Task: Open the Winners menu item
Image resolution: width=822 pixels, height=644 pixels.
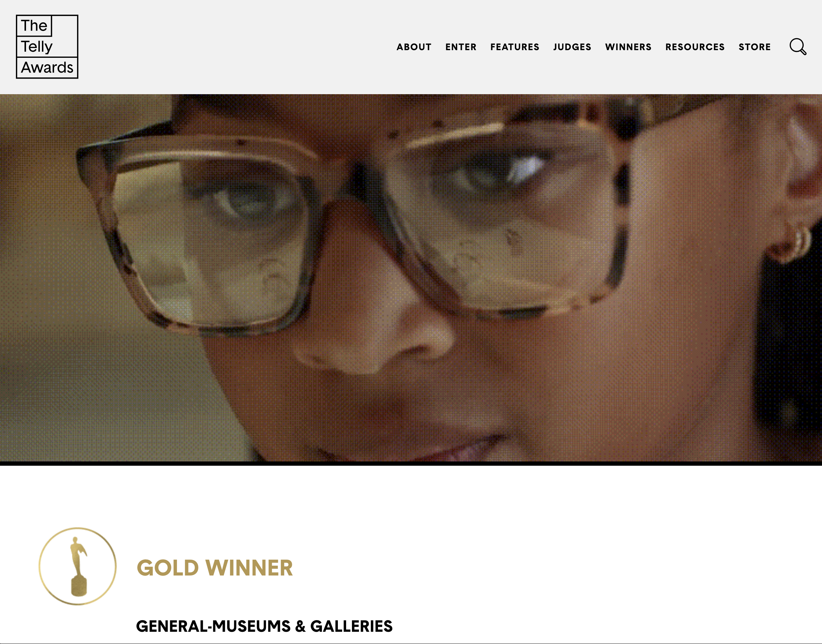Action: [628, 47]
